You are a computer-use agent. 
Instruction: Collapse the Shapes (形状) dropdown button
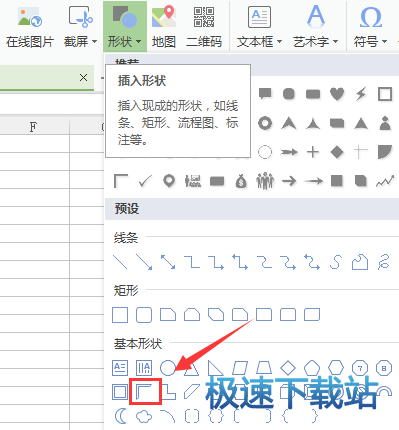pyautogui.click(x=125, y=27)
